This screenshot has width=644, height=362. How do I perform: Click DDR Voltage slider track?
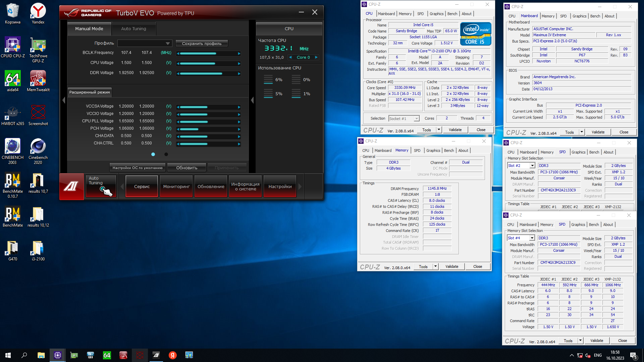click(x=208, y=73)
